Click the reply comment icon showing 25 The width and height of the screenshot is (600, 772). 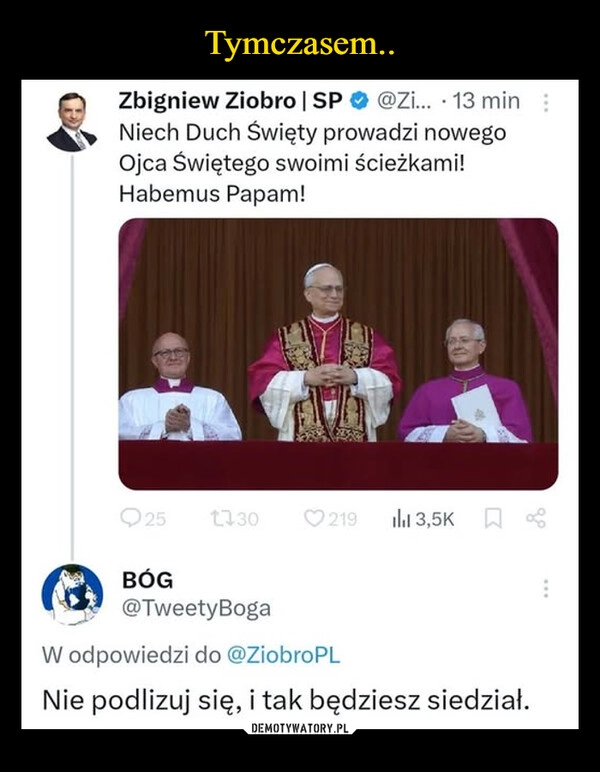pyautogui.click(x=130, y=518)
